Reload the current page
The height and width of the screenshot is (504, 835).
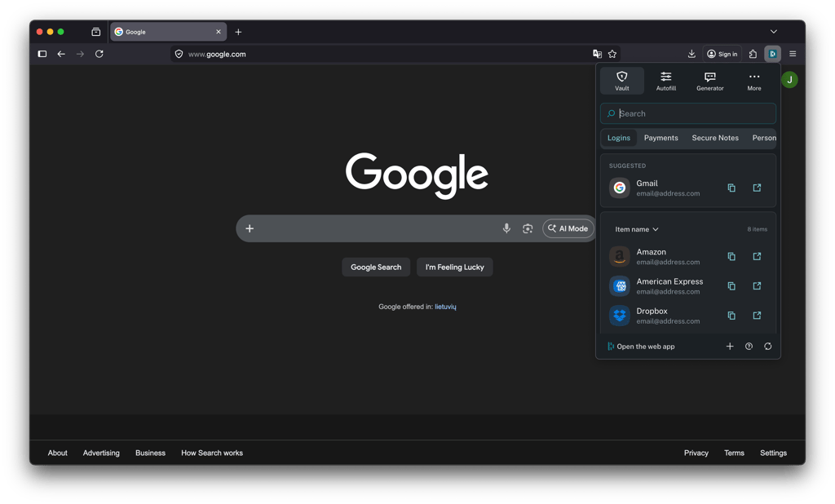99,54
